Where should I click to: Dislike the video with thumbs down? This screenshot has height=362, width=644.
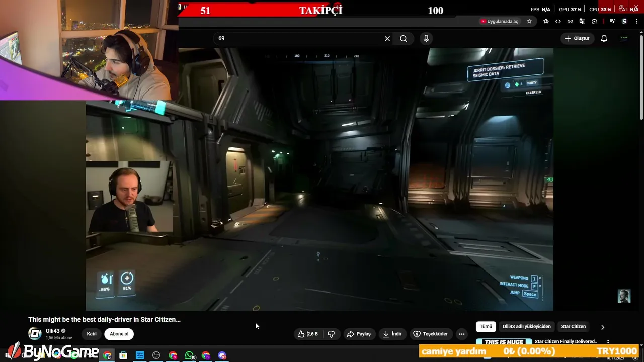(331, 334)
